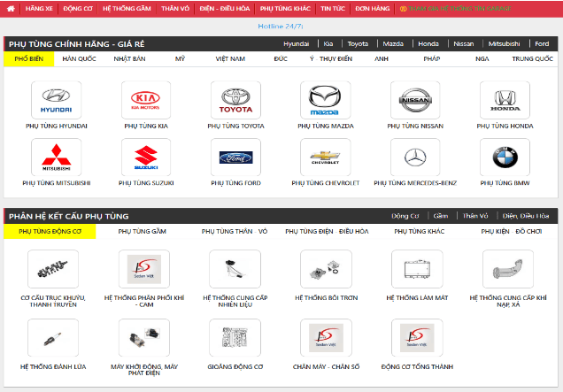The height and width of the screenshot is (392, 563).
Task: Click the BMW logo tile
Action: [505, 158]
